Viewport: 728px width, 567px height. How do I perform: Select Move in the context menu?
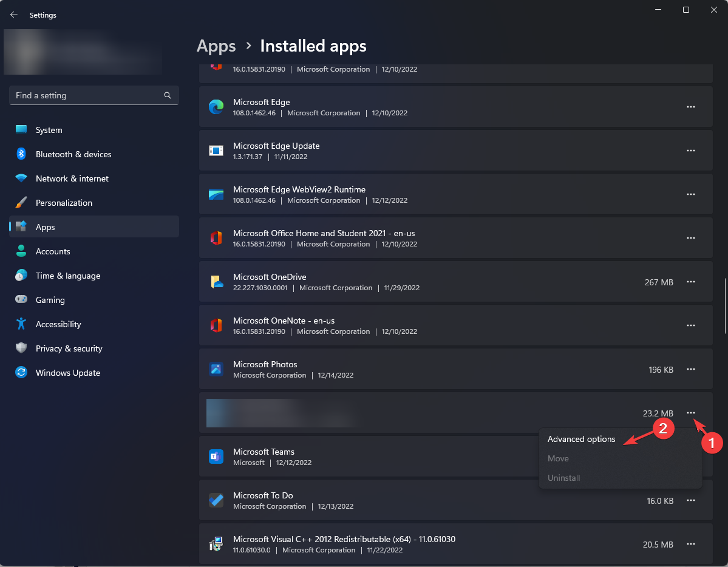click(x=558, y=458)
